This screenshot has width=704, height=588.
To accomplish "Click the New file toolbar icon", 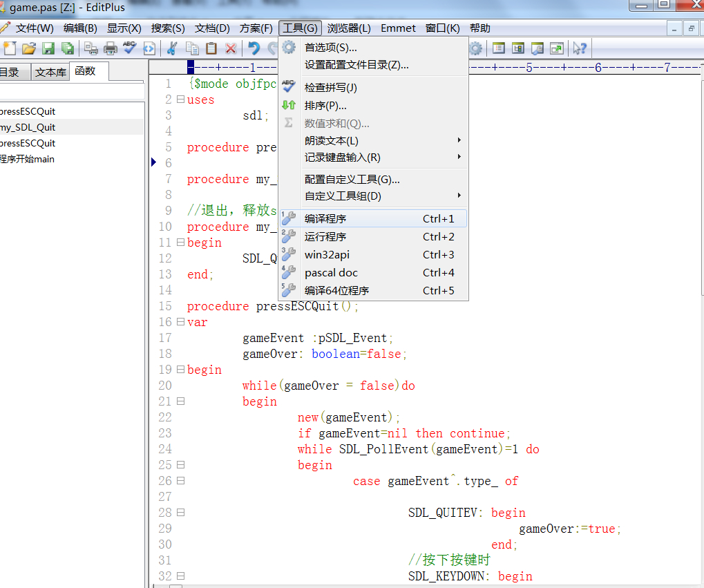I will pyautogui.click(x=10, y=48).
